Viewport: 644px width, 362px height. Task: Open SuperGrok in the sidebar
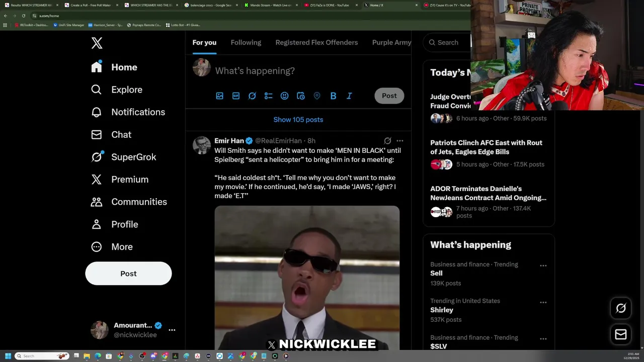tap(124, 157)
